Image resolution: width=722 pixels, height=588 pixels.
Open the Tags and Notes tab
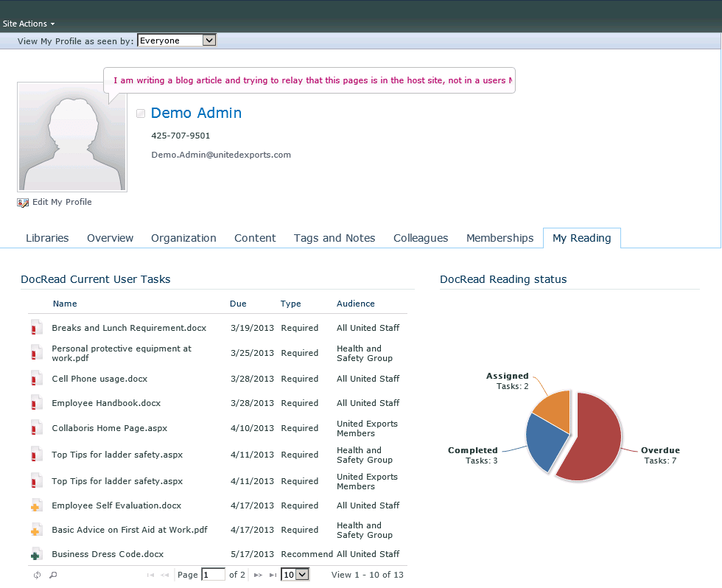(334, 238)
